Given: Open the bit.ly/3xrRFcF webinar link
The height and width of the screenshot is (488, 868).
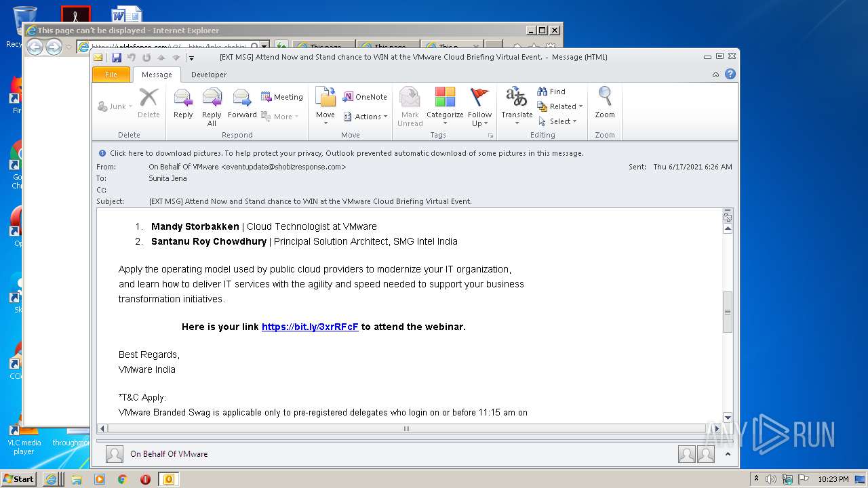Looking at the screenshot, I should click(x=310, y=327).
